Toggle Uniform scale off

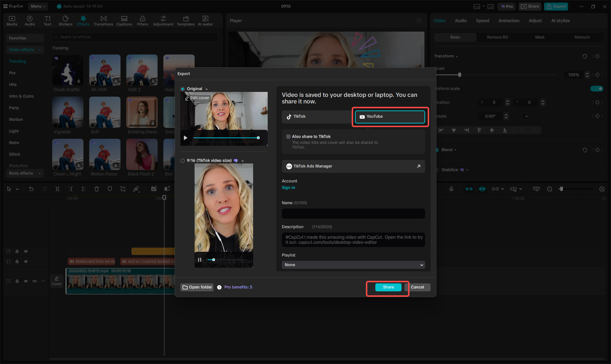[x=596, y=88]
